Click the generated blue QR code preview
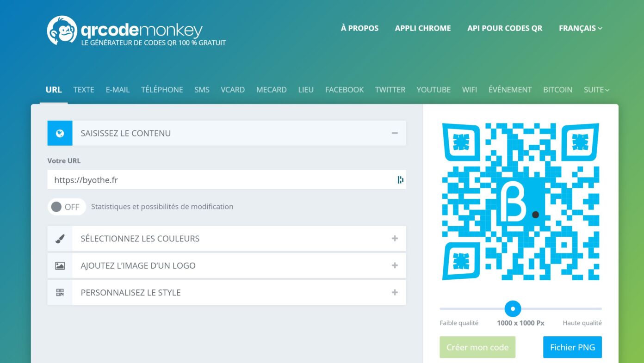This screenshot has width=644, height=363. (x=520, y=202)
